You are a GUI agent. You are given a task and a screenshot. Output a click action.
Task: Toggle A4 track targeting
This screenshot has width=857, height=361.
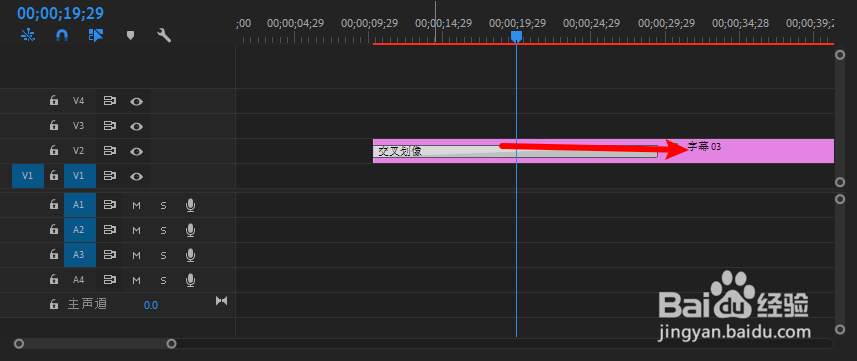point(79,280)
